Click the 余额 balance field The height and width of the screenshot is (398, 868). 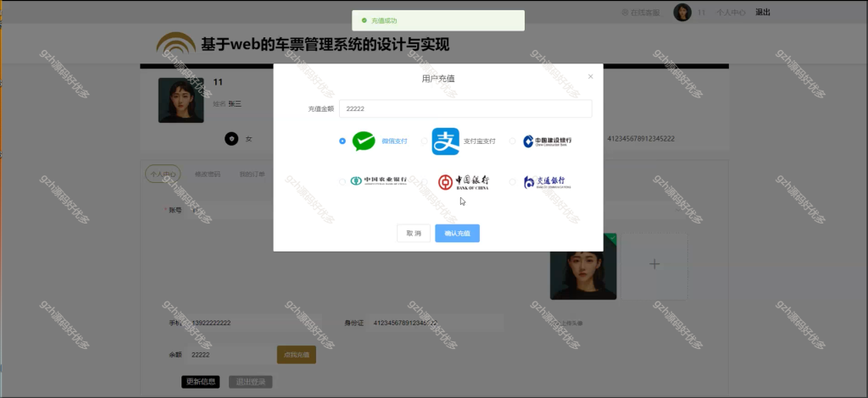tap(229, 355)
